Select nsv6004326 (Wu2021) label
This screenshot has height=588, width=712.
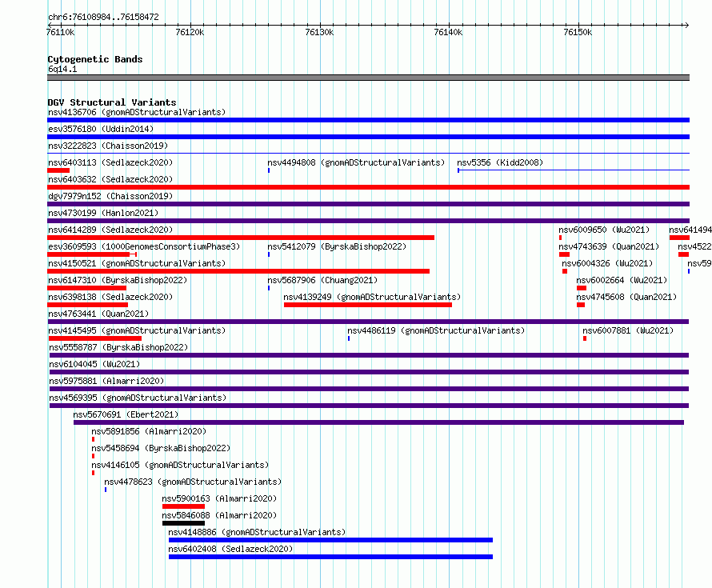(x=607, y=263)
